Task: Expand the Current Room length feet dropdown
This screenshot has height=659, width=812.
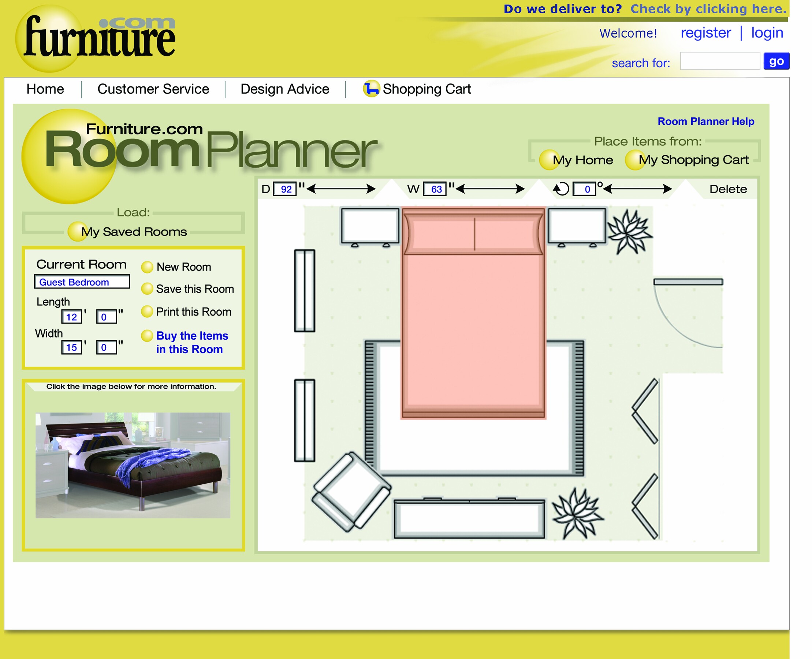Action: pos(72,315)
